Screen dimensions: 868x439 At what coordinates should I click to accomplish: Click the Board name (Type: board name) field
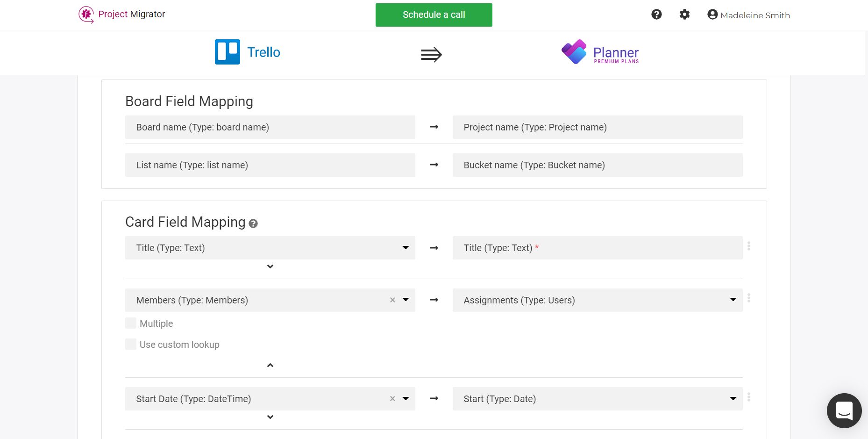click(270, 127)
